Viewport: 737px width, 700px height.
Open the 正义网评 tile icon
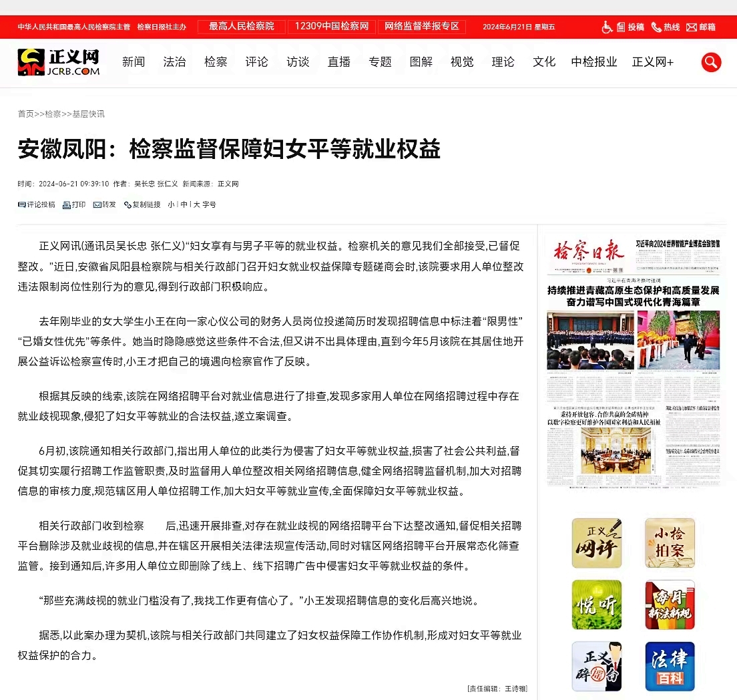[x=597, y=543]
